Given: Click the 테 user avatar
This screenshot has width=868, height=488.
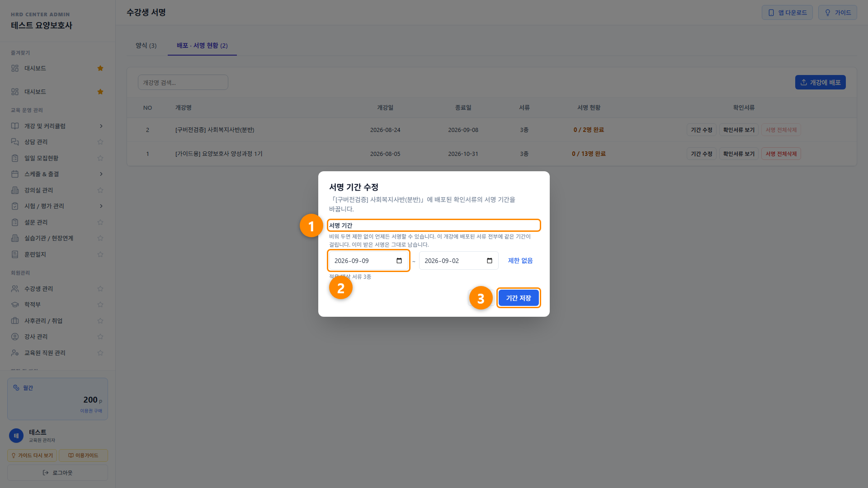Looking at the screenshot, I should (16, 436).
